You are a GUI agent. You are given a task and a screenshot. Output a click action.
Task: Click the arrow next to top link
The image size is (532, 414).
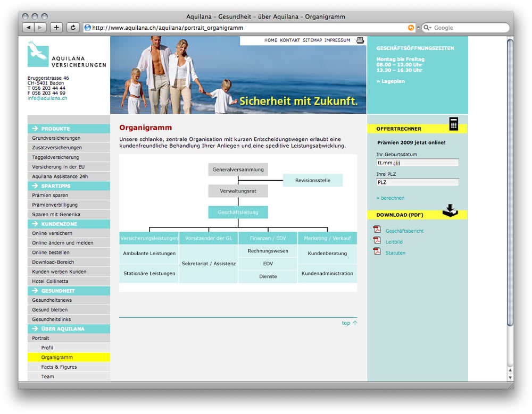[x=355, y=323]
